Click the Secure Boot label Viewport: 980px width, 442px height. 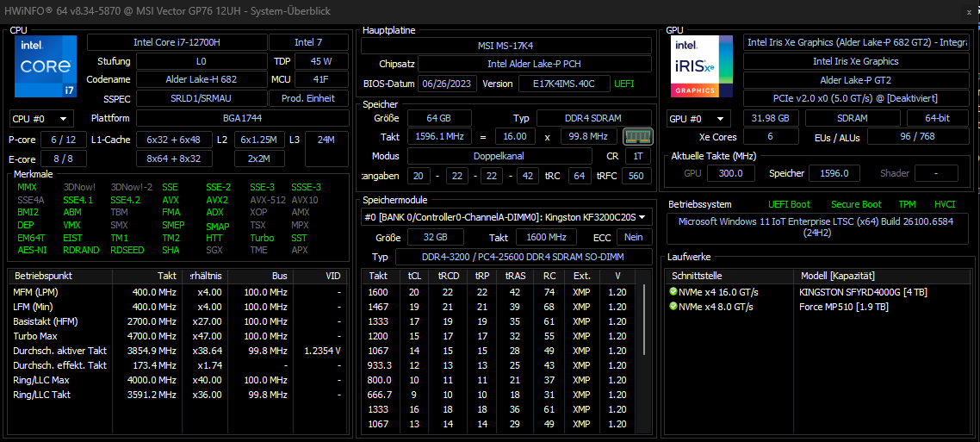[856, 204]
